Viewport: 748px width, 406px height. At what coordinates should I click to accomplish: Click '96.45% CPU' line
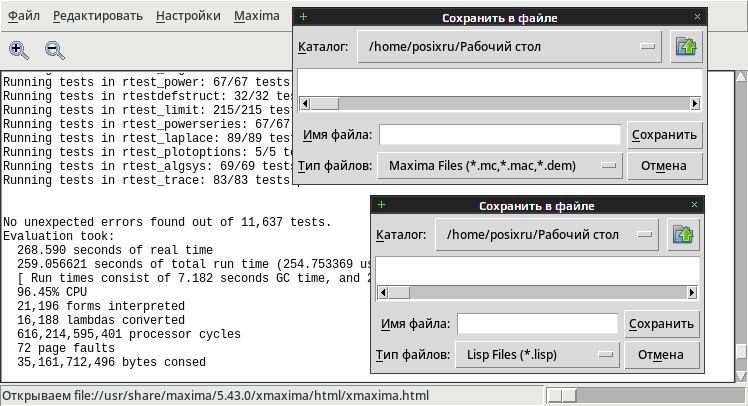point(52,292)
